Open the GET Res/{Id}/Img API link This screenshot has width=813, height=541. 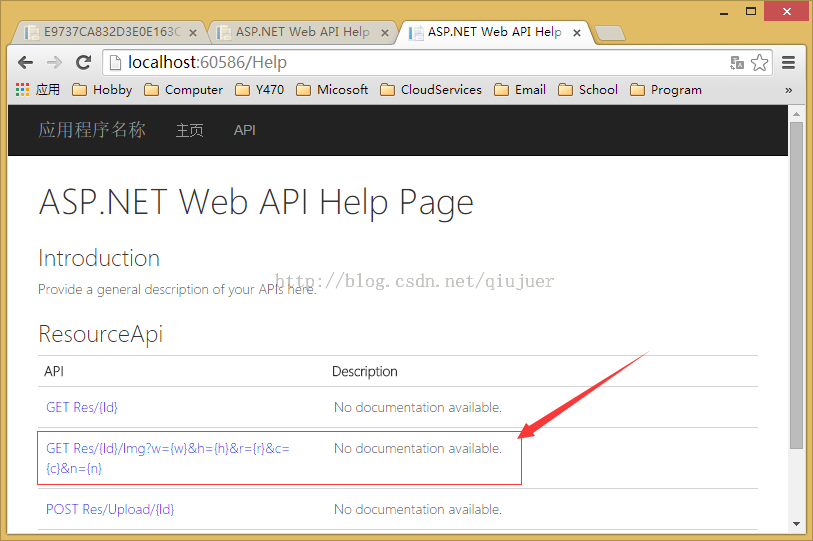(x=167, y=458)
